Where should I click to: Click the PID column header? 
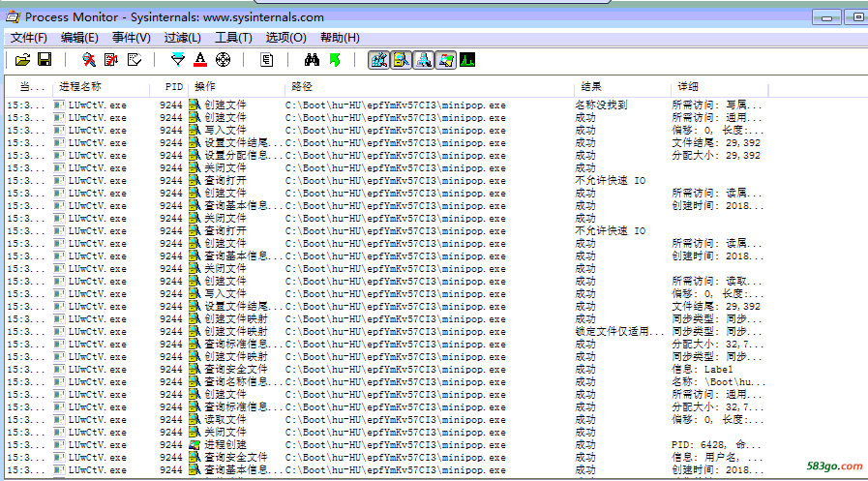[x=170, y=87]
